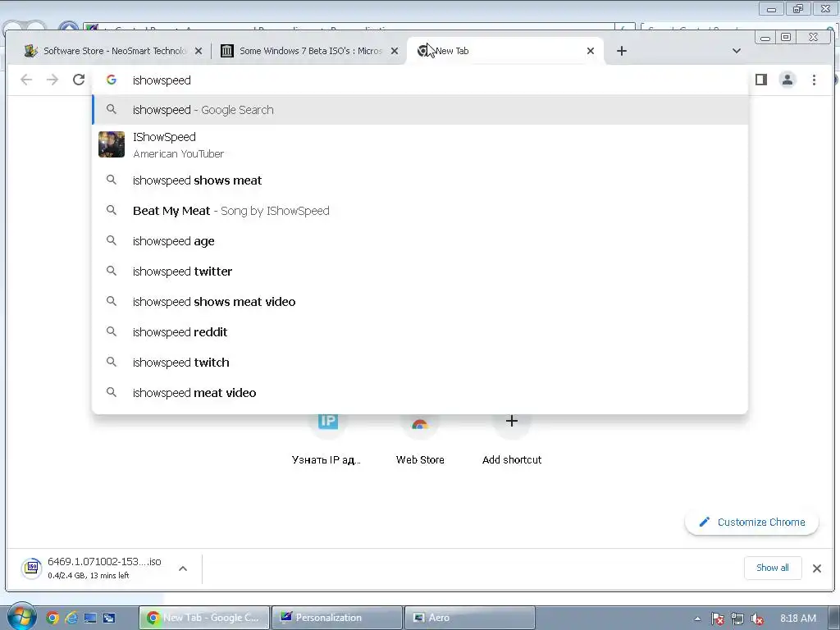This screenshot has height=630, width=840.
Task: Open the profile avatar menu
Action: (x=787, y=80)
